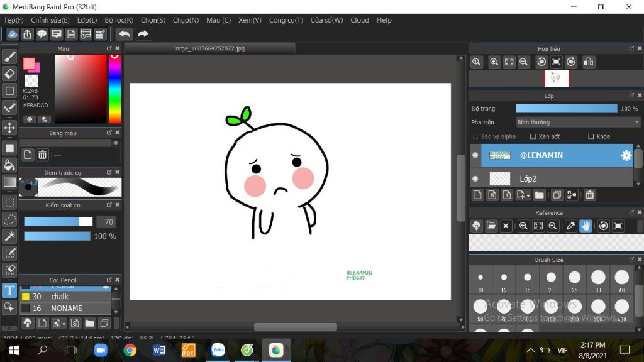Viewport: 644px width, 362px height.
Task: Undock the Lớp layer panel
Action: click(631, 96)
